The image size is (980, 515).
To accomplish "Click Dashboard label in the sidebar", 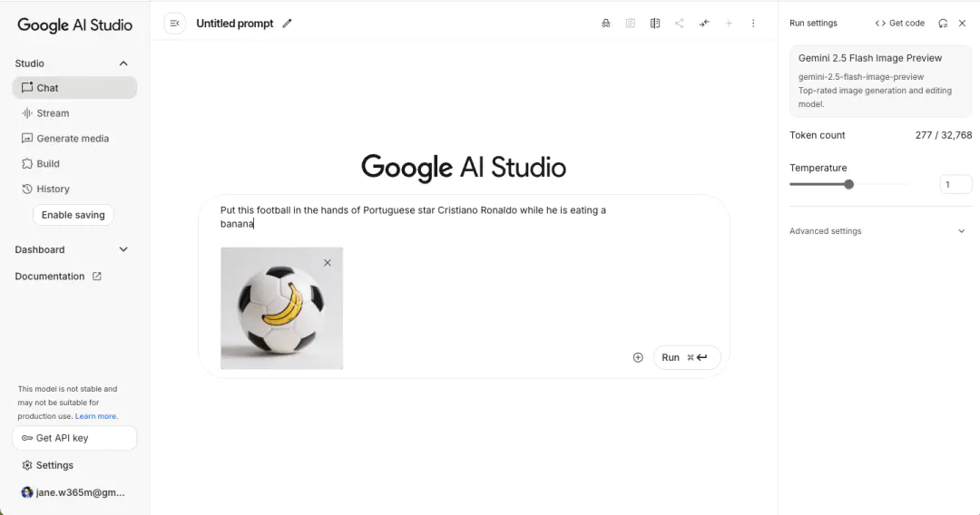I will [x=40, y=249].
